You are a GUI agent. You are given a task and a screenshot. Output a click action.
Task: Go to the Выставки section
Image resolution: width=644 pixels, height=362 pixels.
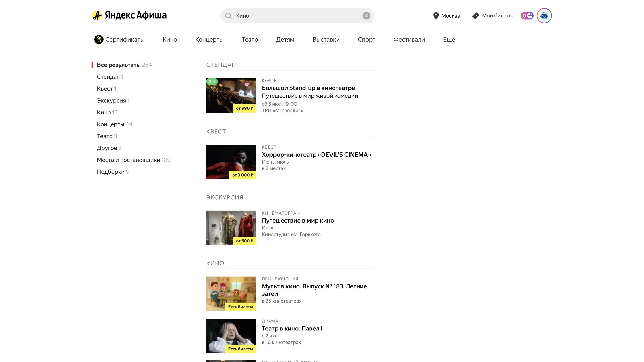(326, 39)
